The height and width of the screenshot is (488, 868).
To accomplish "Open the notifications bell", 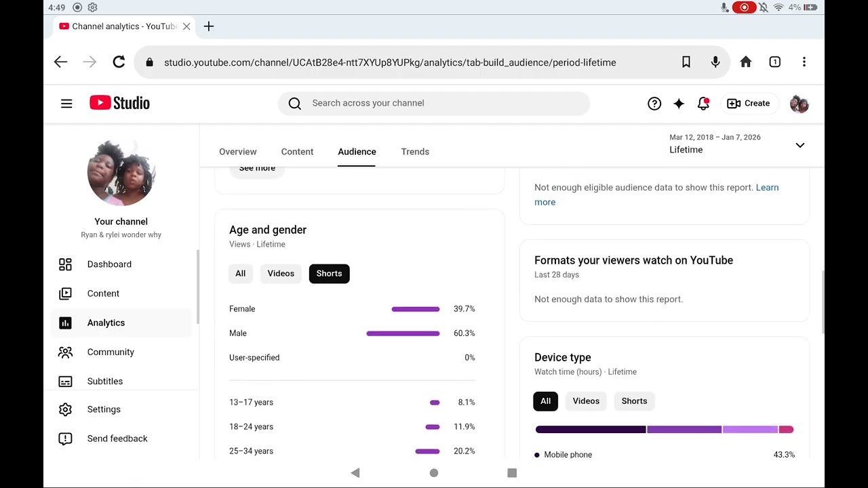I will tap(703, 104).
